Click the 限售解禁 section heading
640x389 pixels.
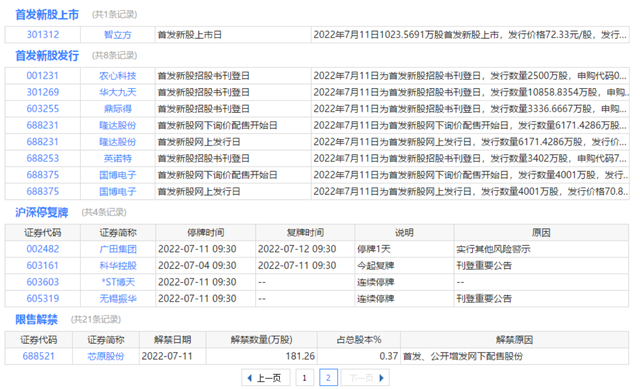[x=36, y=320]
